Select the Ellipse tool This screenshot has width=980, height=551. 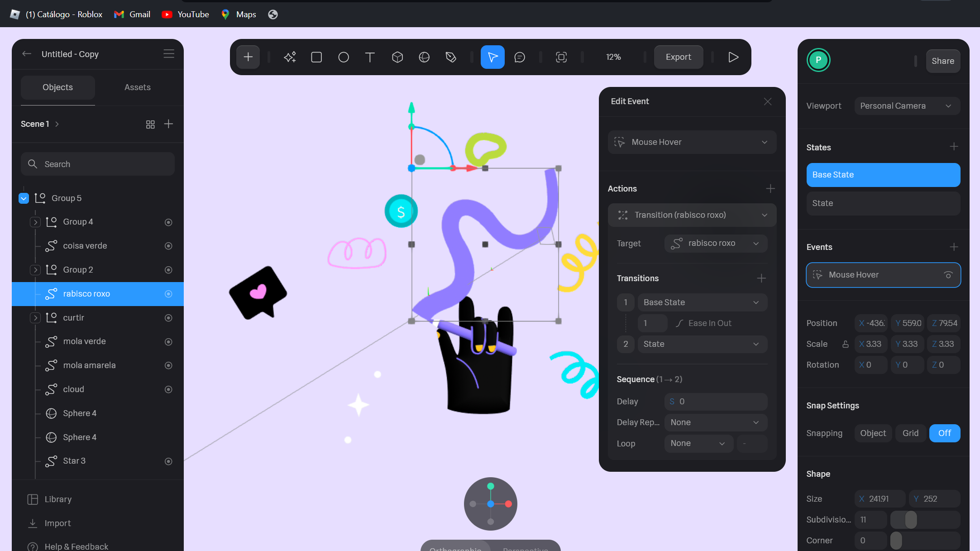pos(344,57)
